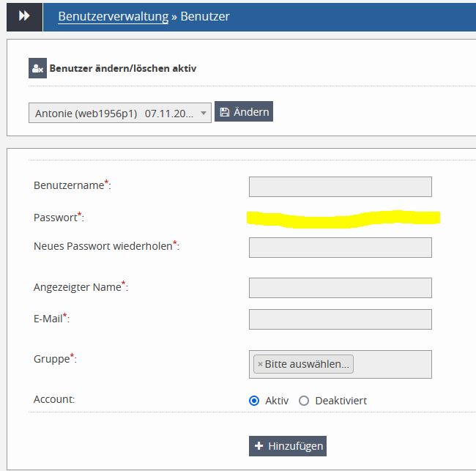The height and width of the screenshot is (471, 476).
Task: Focus the Neues Passwort wiederholen field
Action: pyautogui.click(x=341, y=248)
